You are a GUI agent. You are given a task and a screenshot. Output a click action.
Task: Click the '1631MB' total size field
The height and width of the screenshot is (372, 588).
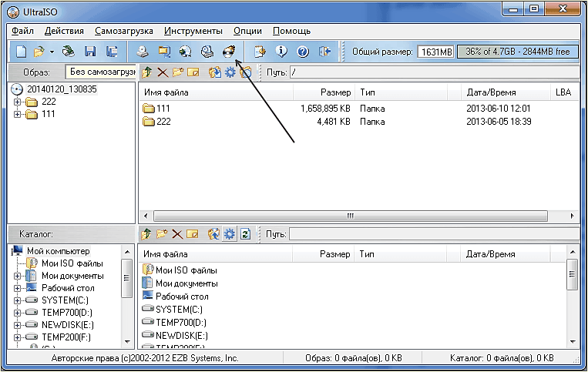point(435,52)
